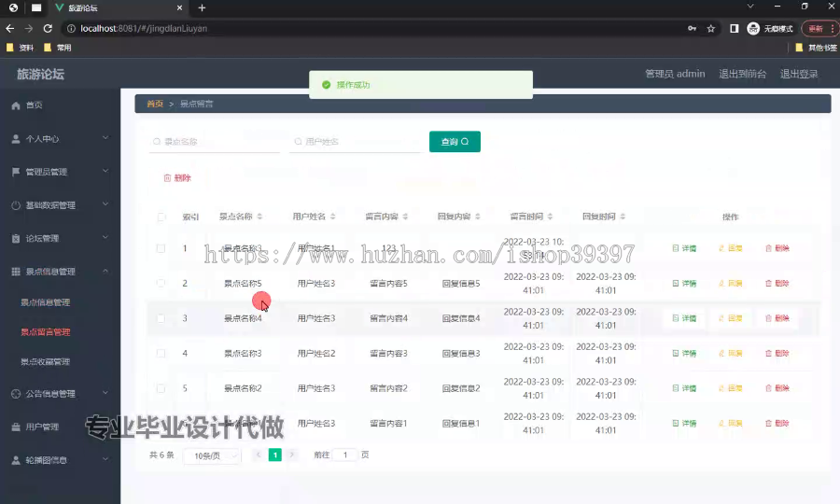The height and width of the screenshot is (504, 840).
Task: Click 管理员 admin in header
Action: point(675,74)
